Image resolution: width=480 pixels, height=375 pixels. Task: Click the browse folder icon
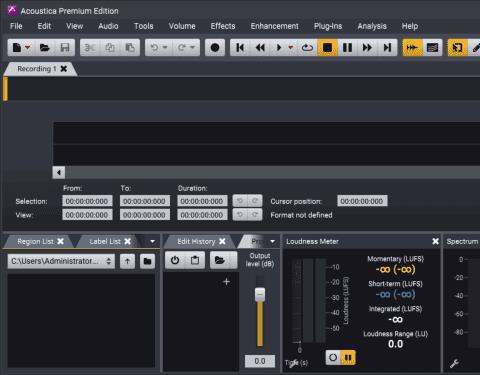(147, 261)
